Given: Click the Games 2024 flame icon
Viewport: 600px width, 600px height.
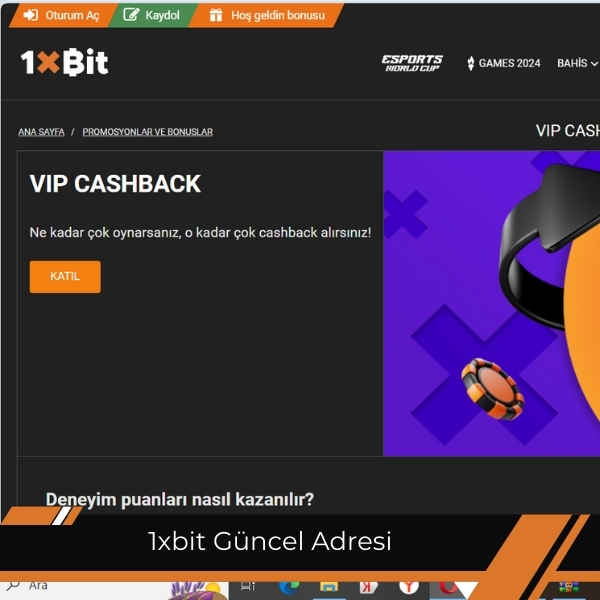Looking at the screenshot, I should click(x=471, y=63).
